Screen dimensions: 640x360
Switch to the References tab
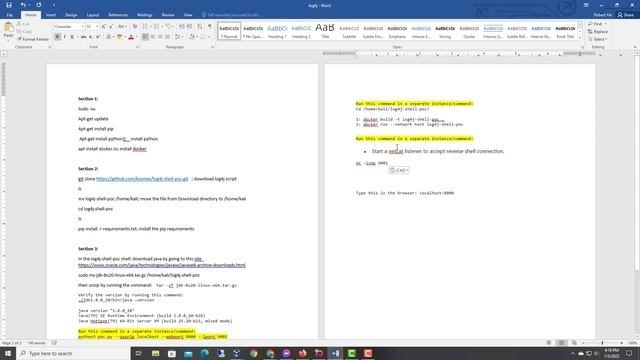tap(118, 15)
